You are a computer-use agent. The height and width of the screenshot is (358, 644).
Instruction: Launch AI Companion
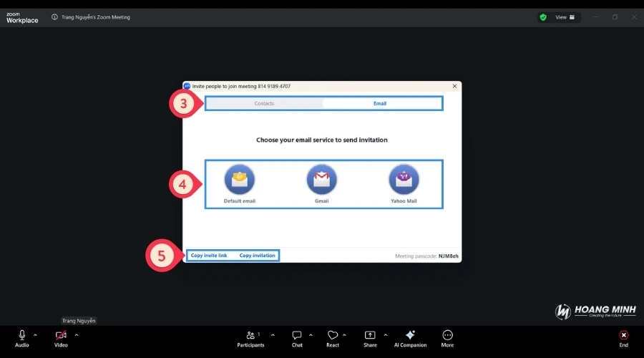pyautogui.click(x=410, y=335)
